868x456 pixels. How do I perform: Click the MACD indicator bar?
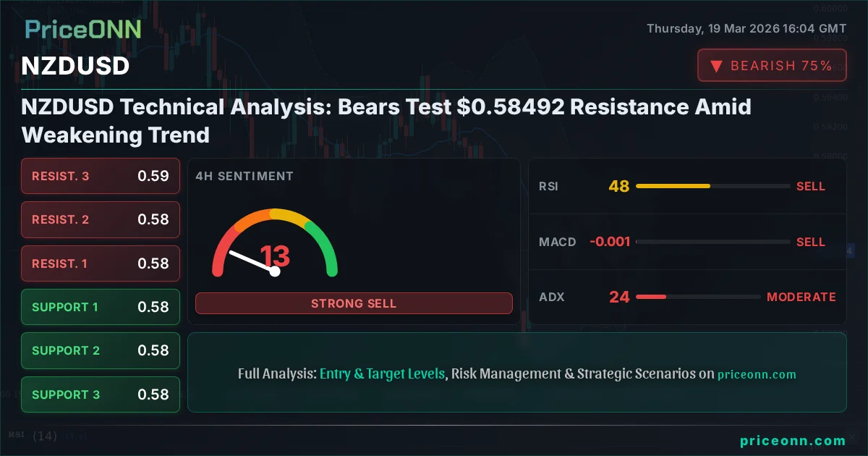pyautogui.click(x=712, y=242)
